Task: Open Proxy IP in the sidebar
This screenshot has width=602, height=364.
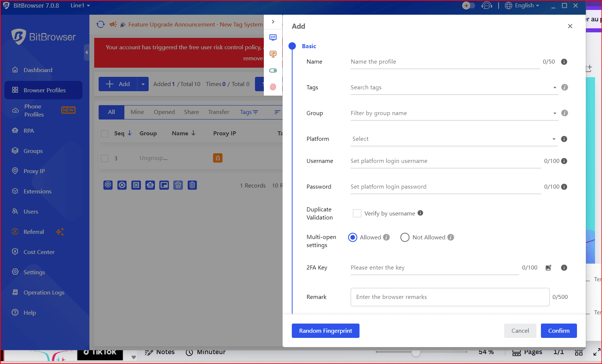Action: click(34, 171)
